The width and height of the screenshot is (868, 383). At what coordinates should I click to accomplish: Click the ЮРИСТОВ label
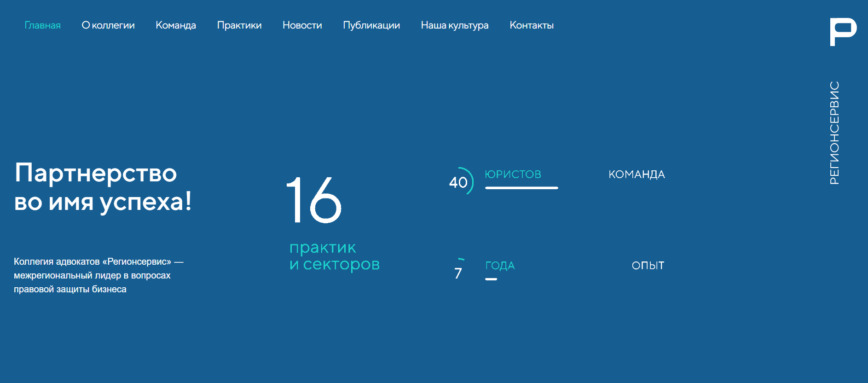[513, 174]
